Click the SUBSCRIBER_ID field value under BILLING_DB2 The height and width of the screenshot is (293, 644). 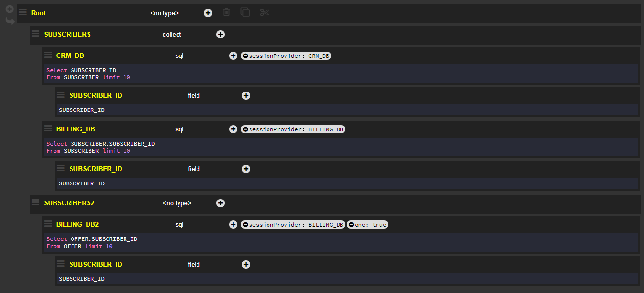point(82,279)
